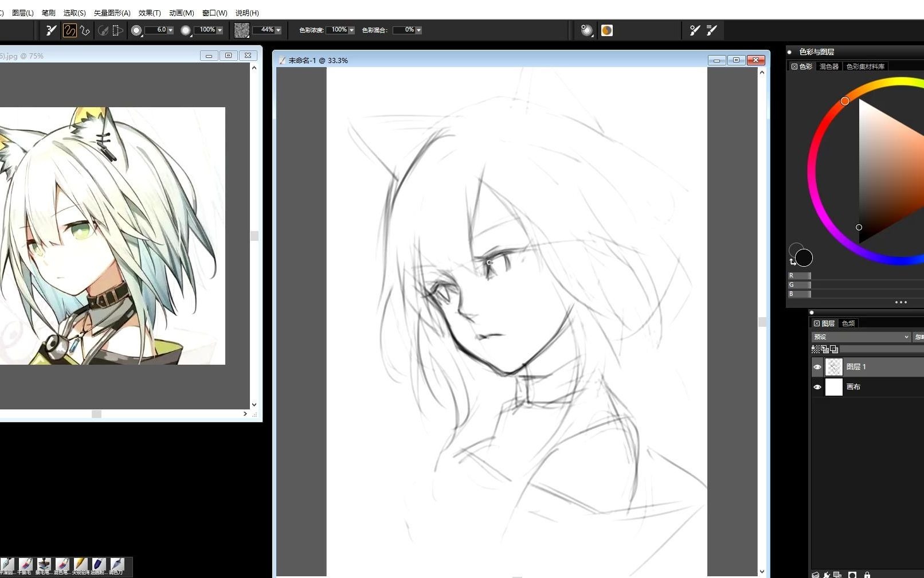Open the 说明(H) menu

click(247, 13)
